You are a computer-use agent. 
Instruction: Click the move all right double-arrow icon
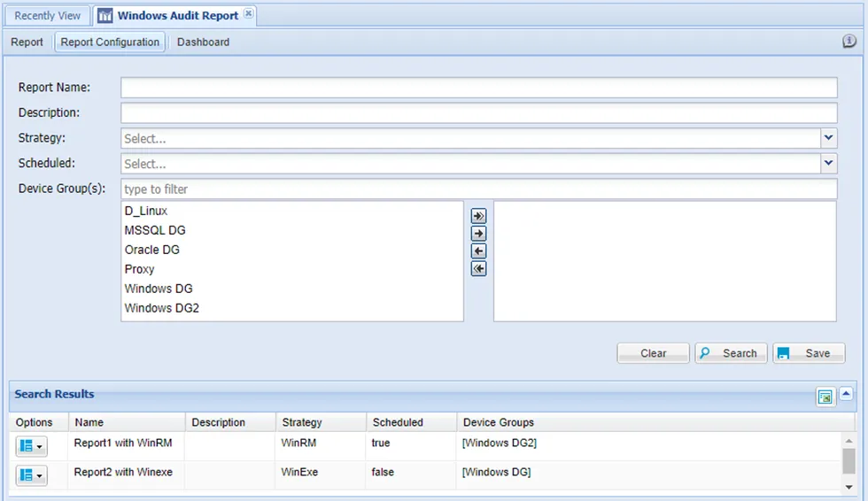[478, 216]
